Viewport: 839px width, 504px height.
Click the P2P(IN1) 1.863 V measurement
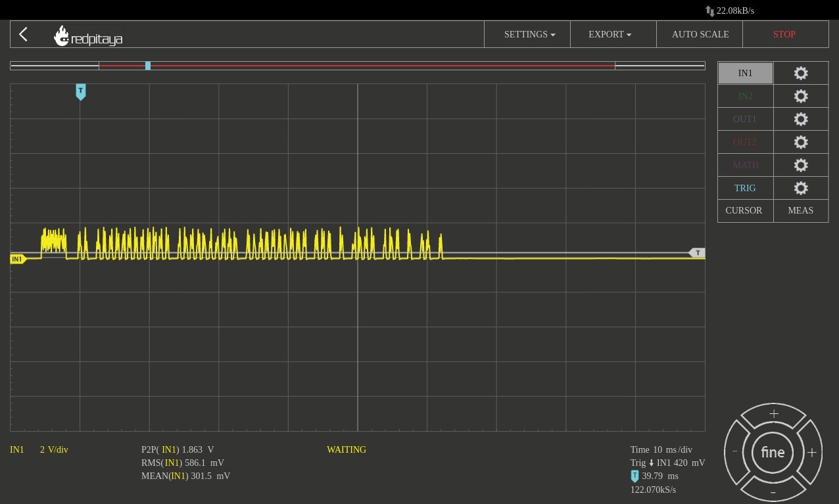click(178, 450)
